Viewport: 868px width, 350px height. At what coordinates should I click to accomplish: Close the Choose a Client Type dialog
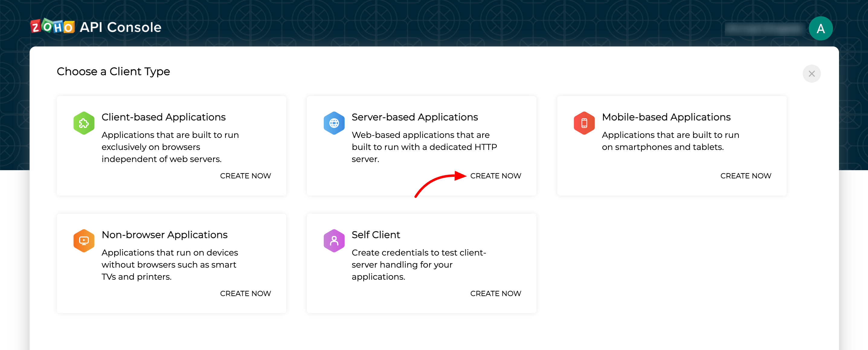pos(812,74)
